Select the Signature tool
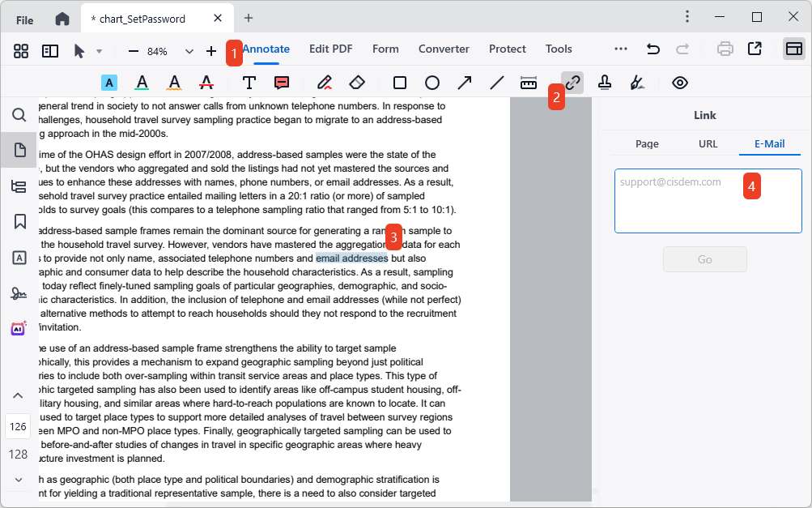Viewport: 812px width, 508px height. click(637, 82)
